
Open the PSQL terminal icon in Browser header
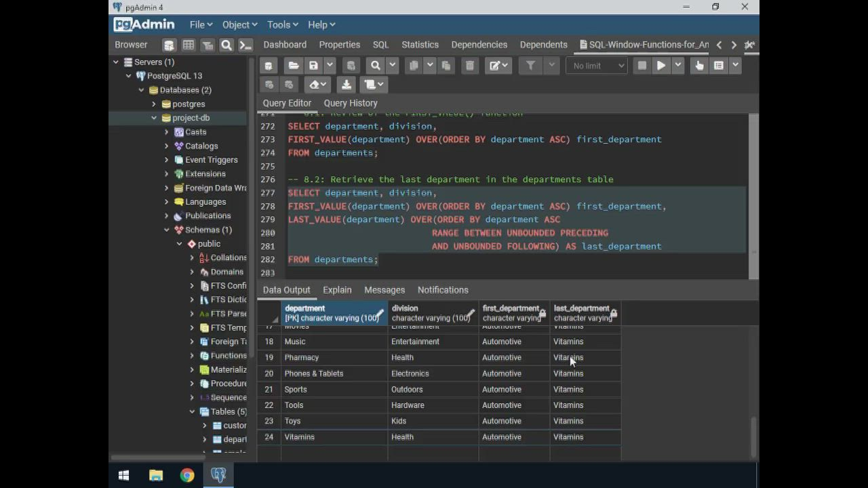(x=245, y=45)
